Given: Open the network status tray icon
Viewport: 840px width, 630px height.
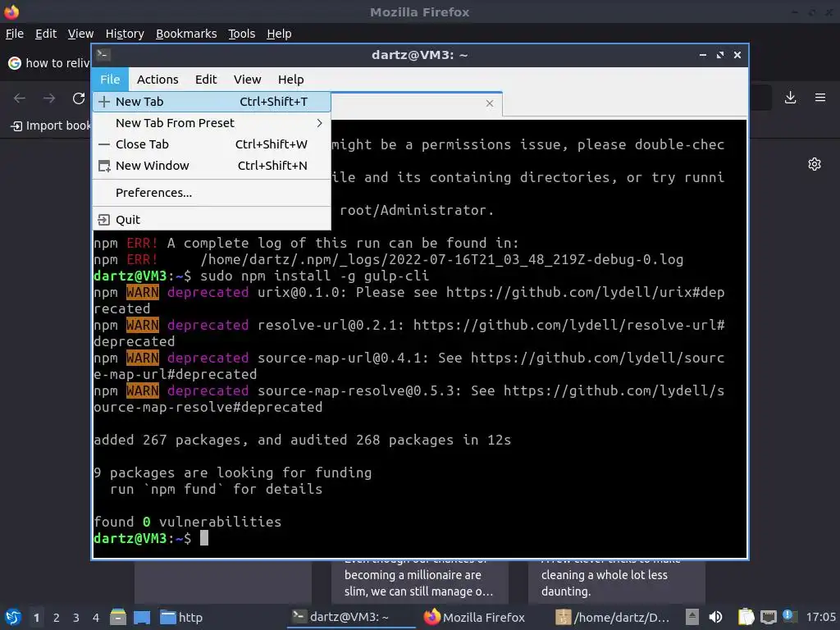Looking at the screenshot, I should coord(769,617).
